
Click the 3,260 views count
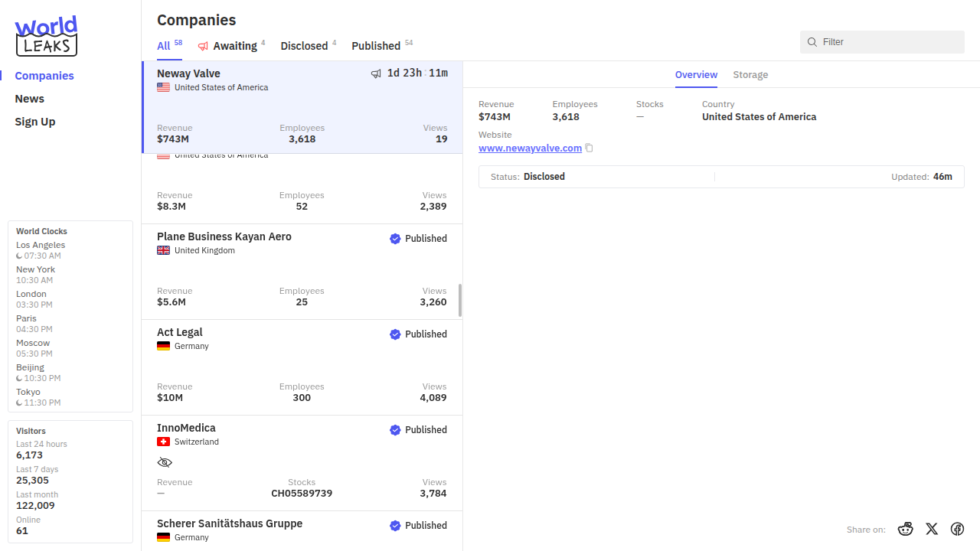point(433,302)
